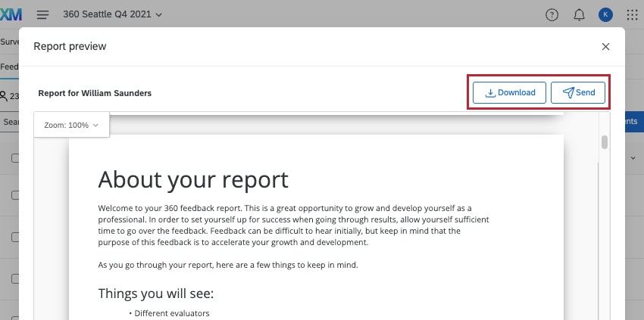The image size is (644, 320).
Task: Click the 'Things you will see:' heading
Action: pyautogui.click(x=156, y=294)
